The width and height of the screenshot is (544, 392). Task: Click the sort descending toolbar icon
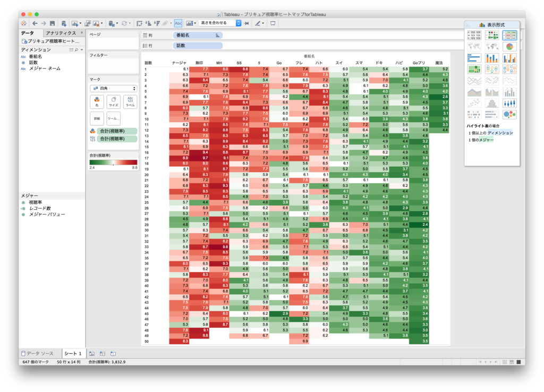[157, 23]
